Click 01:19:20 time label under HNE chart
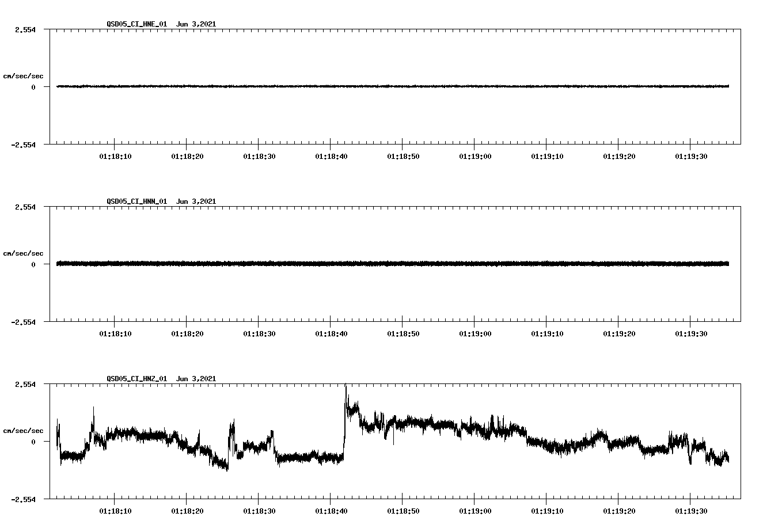 click(619, 156)
